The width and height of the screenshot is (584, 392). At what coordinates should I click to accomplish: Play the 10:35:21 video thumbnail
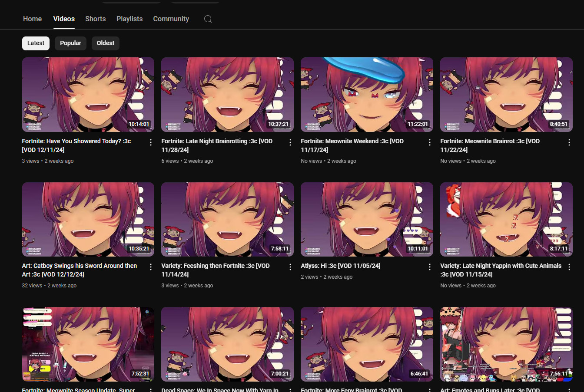[88, 219]
